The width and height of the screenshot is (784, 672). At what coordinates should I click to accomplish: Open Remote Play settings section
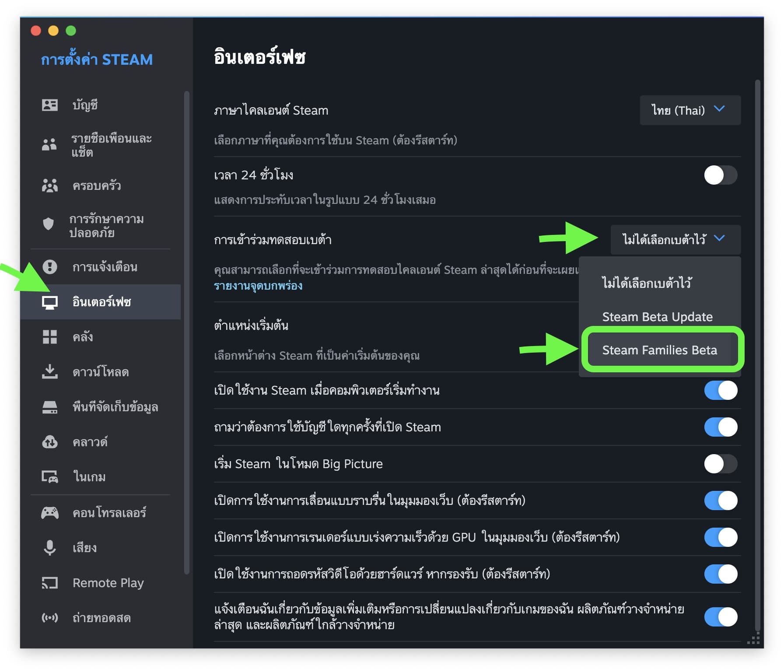point(108,583)
